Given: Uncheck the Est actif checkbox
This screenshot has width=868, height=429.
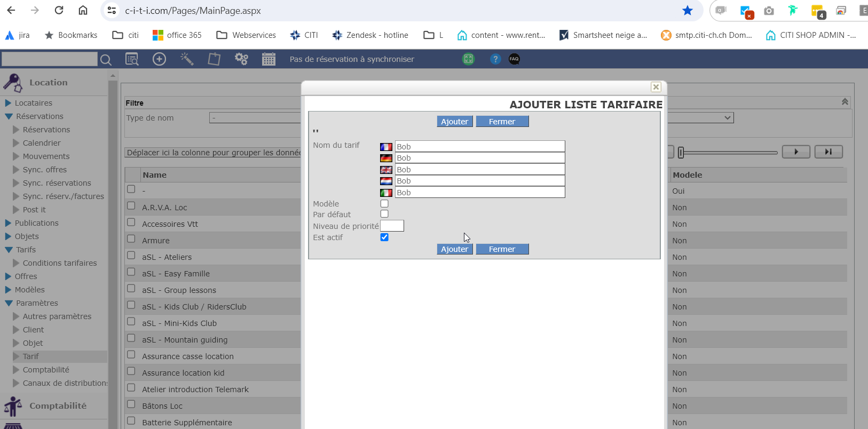Looking at the screenshot, I should [x=384, y=237].
